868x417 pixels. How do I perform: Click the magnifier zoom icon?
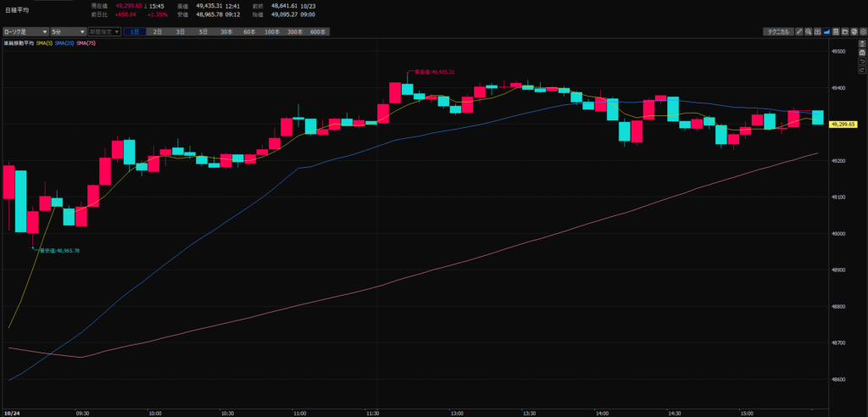809,31
